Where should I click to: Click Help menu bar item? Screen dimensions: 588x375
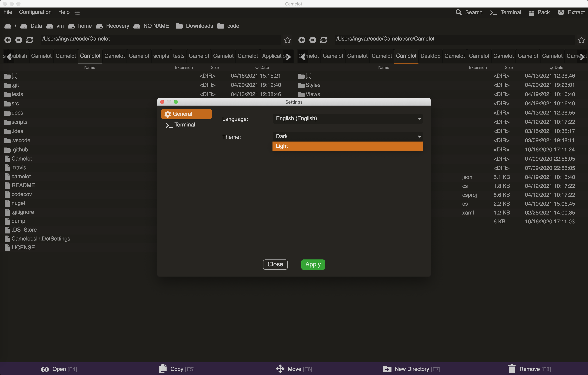tap(64, 12)
